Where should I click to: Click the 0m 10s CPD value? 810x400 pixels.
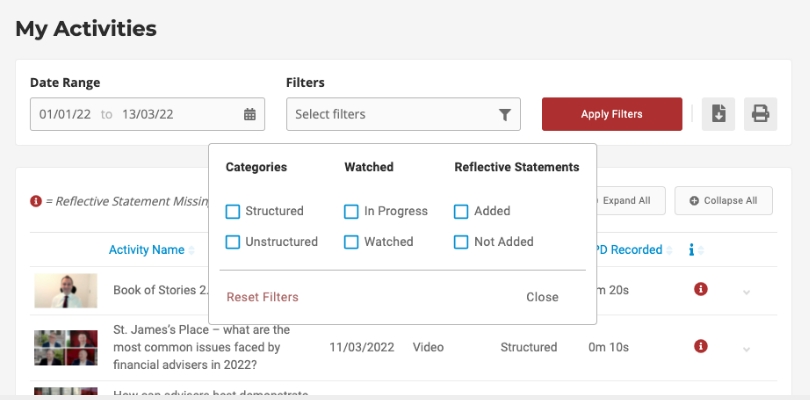[608, 347]
